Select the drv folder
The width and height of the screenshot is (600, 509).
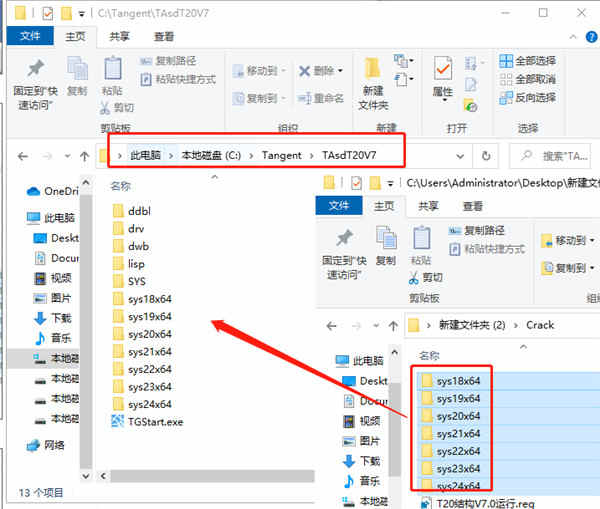129,228
